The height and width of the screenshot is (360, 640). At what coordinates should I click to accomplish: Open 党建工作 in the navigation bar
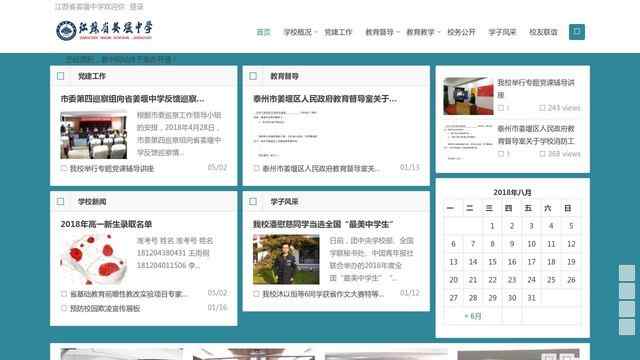(338, 32)
